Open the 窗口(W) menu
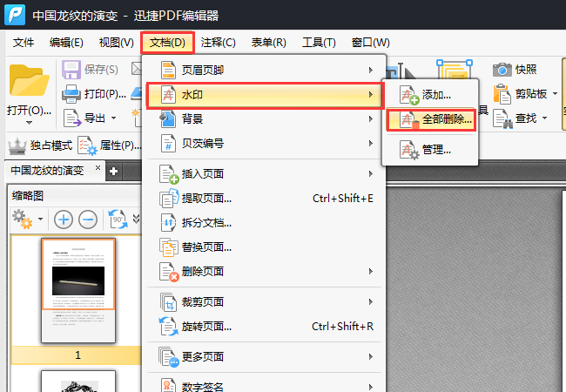Image resolution: width=566 pixels, height=392 pixels. click(x=371, y=43)
